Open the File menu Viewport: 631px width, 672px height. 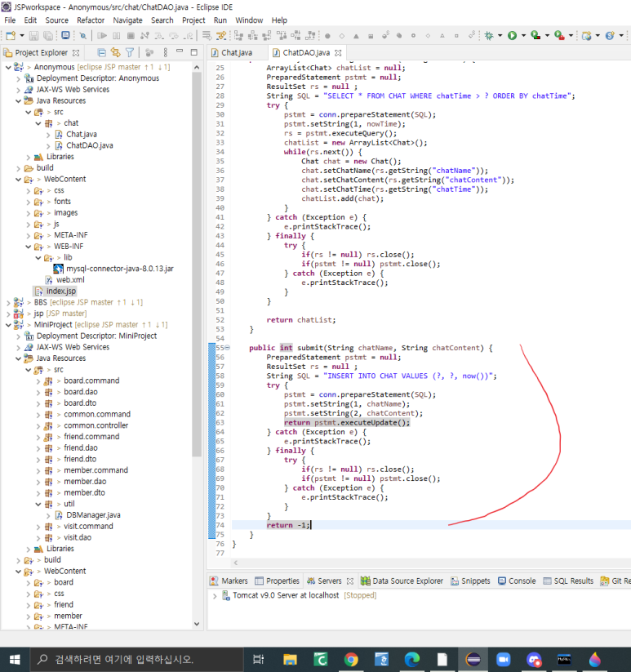point(10,20)
